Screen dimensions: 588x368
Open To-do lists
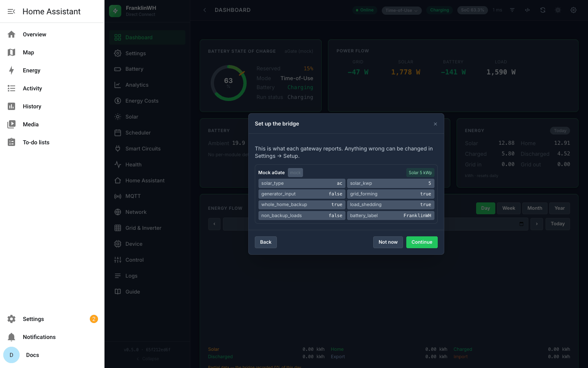(x=52, y=142)
